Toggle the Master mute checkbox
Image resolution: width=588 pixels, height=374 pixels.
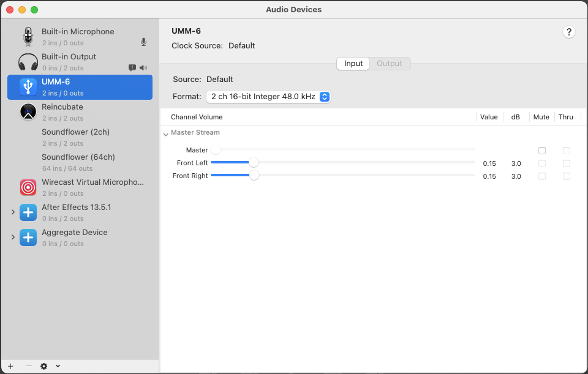click(542, 151)
